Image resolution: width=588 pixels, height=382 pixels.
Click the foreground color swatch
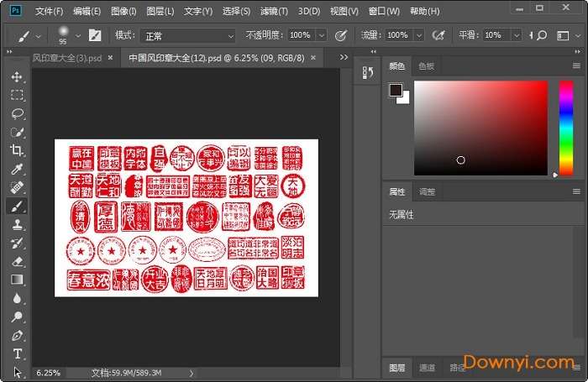(x=396, y=91)
